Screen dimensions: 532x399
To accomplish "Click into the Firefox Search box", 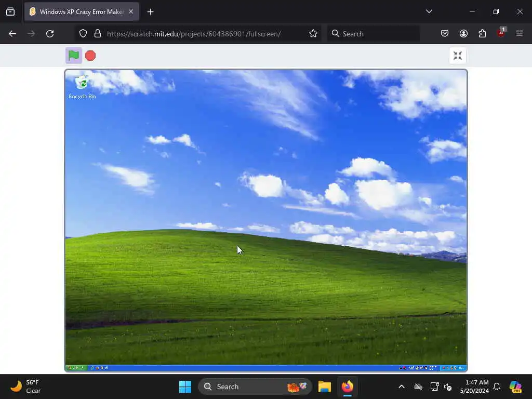I will [x=373, y=34].
